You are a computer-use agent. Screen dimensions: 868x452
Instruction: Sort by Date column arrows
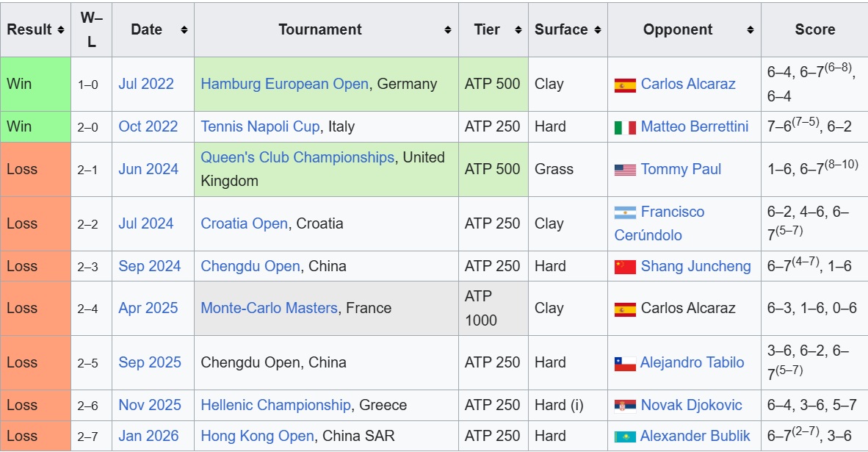pyautogui.click(x=184, y=30)
